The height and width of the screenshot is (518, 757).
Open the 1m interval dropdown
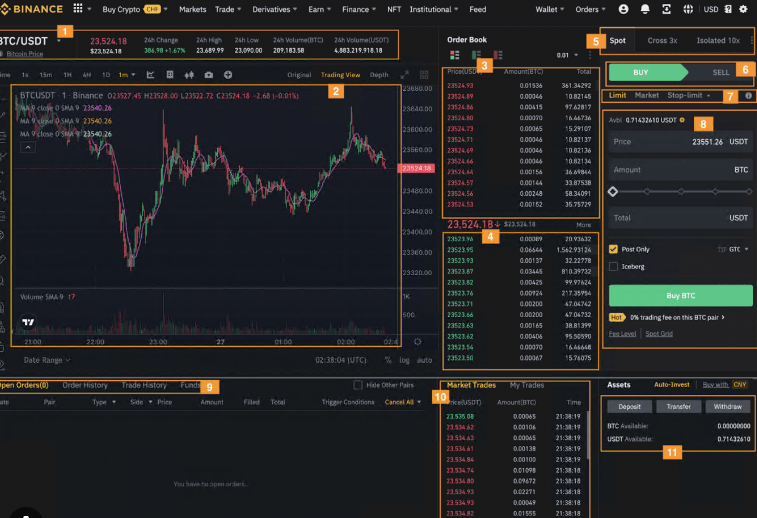click(x=127, y=75)
